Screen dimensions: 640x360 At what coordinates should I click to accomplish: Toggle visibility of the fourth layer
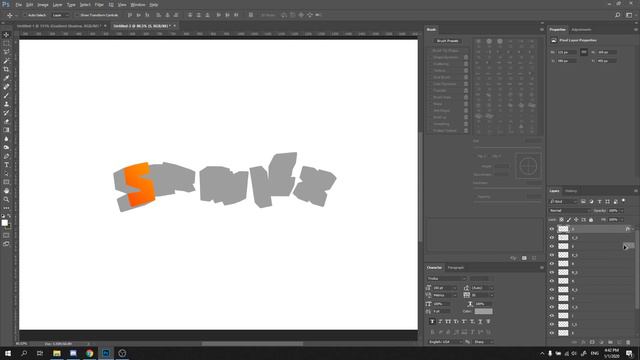click(552, 255)
